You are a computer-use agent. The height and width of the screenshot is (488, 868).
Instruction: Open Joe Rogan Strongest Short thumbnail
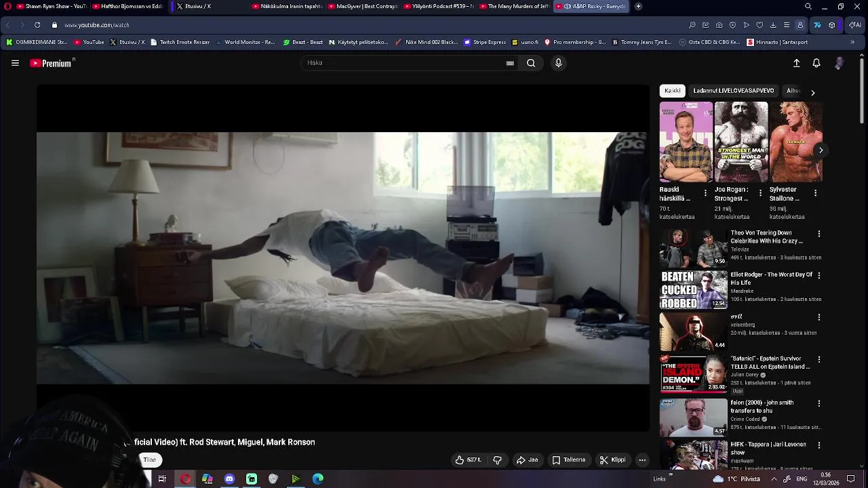click(x=741, y=142)
